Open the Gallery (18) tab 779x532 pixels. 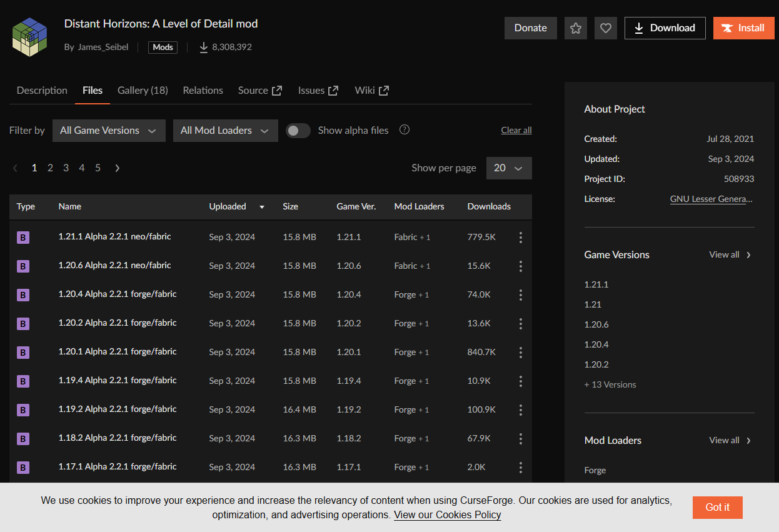(x=143, y=91)
